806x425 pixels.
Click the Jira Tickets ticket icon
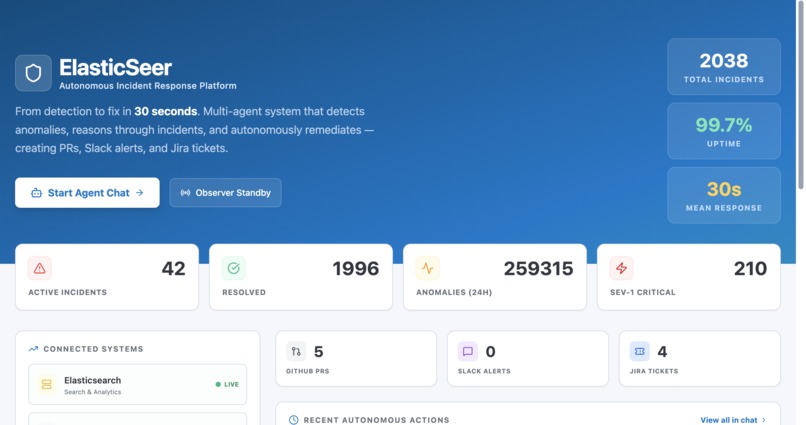pos(639,352)
